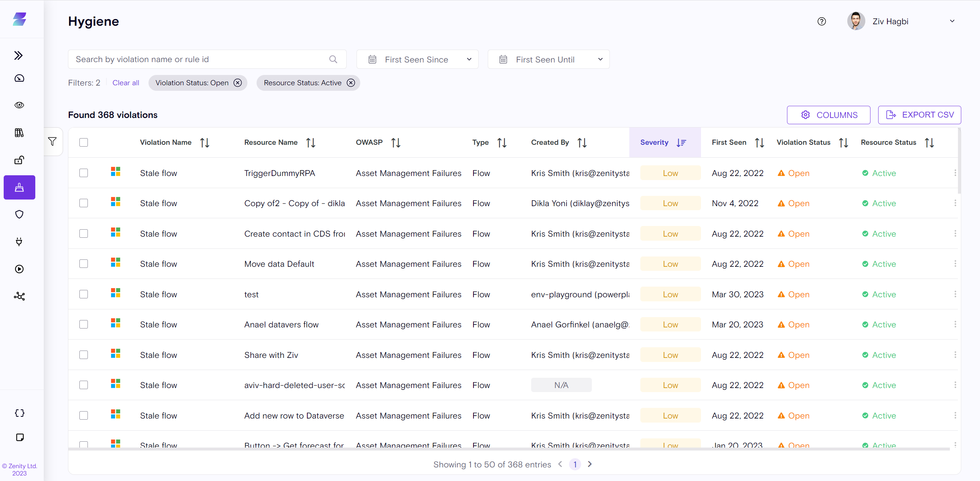The image size is (980, 481).
Task: Open the help question mark icon
Action: pos(821,21)
